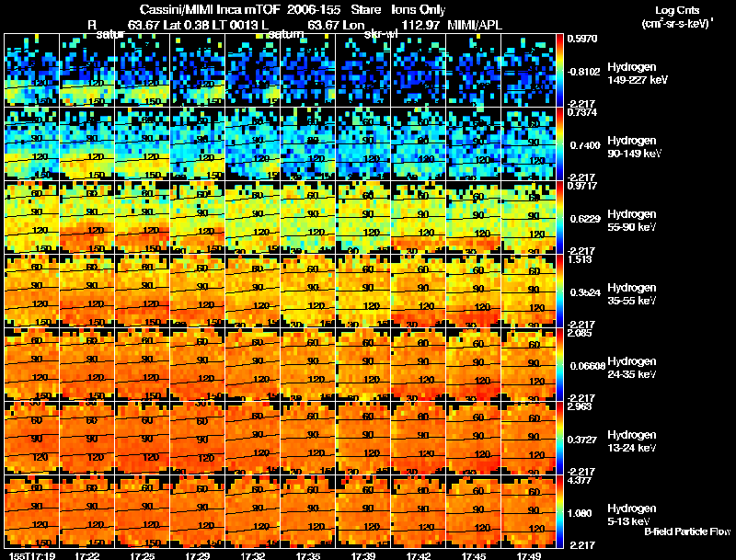
Task: Click the Hydrogen 35-55 keV row label
Action: click(632, 294)
